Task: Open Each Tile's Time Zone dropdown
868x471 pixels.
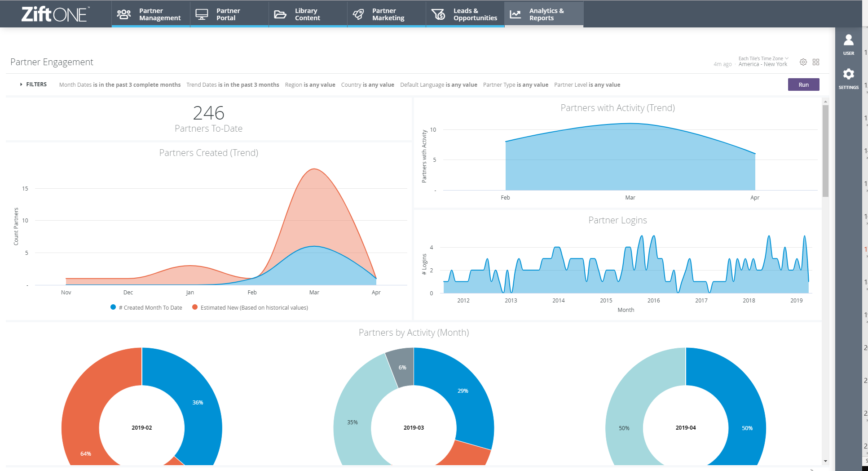Action: [763, 58]
